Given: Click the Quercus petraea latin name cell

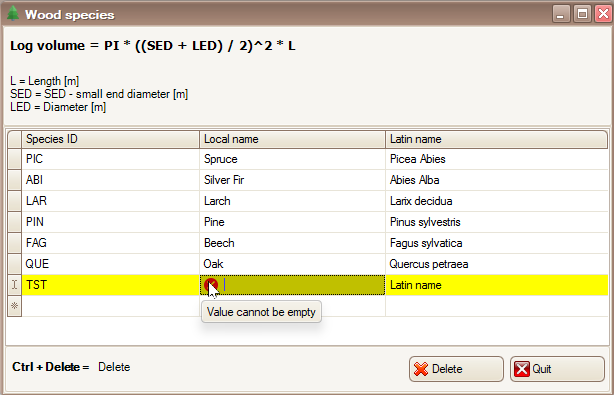Looking at the screenshot, I should point(497,264).
